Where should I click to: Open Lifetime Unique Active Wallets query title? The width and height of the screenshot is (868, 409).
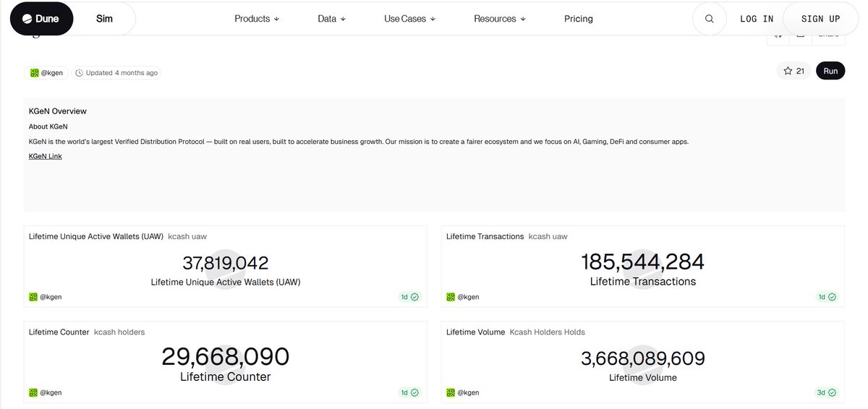pyautogui.click(x=96, y=236)
